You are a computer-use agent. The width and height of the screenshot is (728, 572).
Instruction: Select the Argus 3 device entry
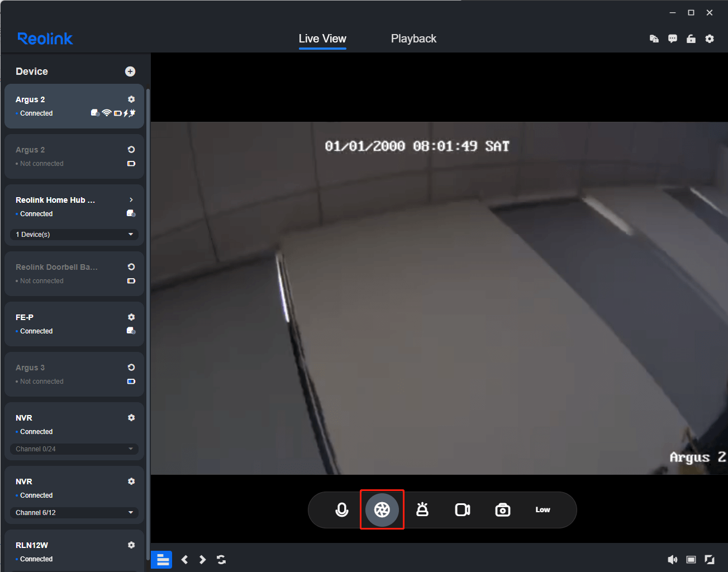74,374
